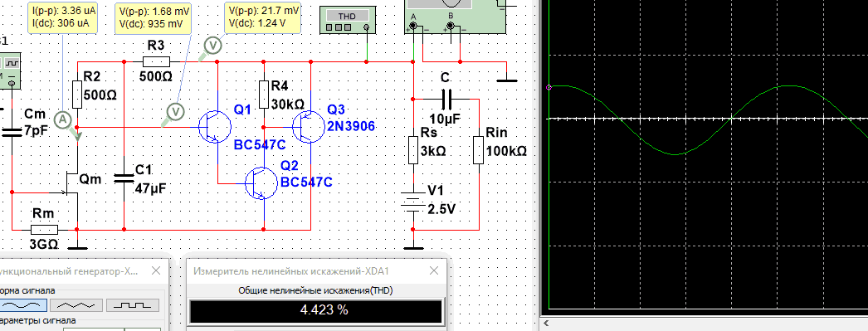Click the voltage probe near R3

click(212, 45)
